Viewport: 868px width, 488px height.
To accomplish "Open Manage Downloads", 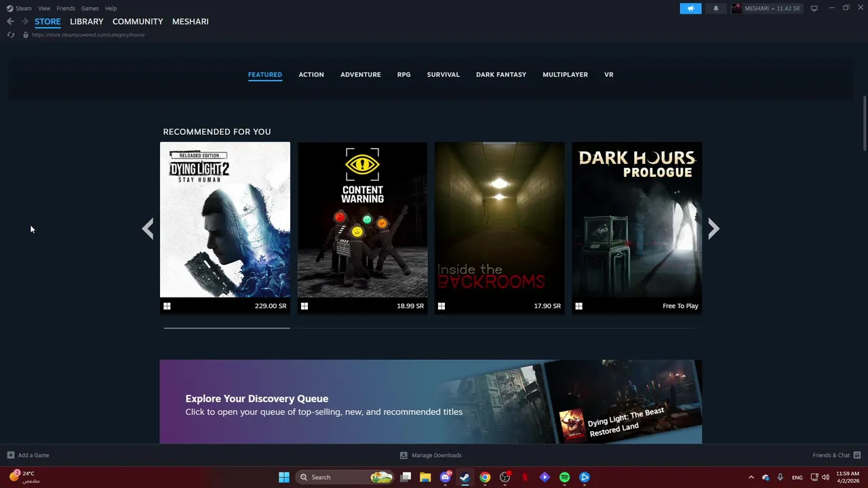I will click(x=431, y=455).
